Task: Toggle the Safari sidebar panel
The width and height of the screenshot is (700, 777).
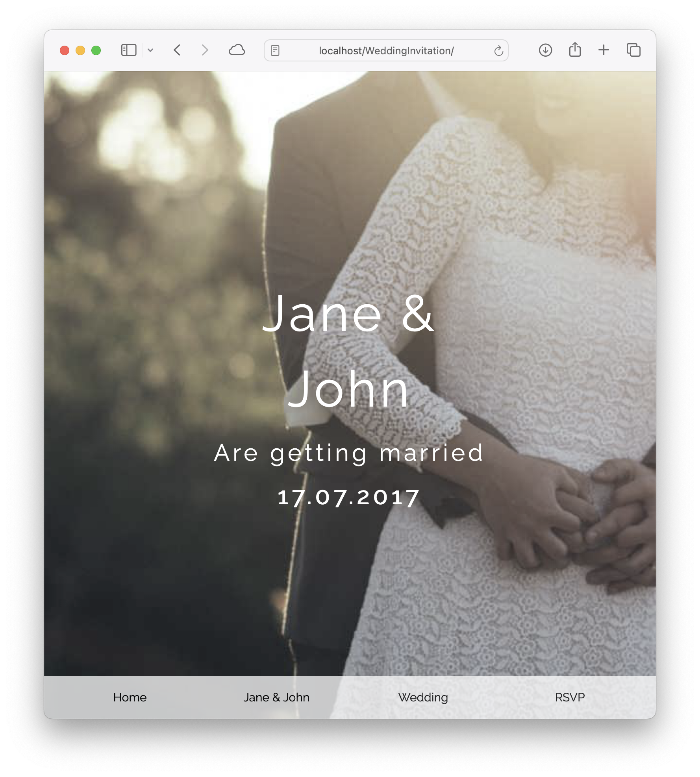Action: point(128,50)
